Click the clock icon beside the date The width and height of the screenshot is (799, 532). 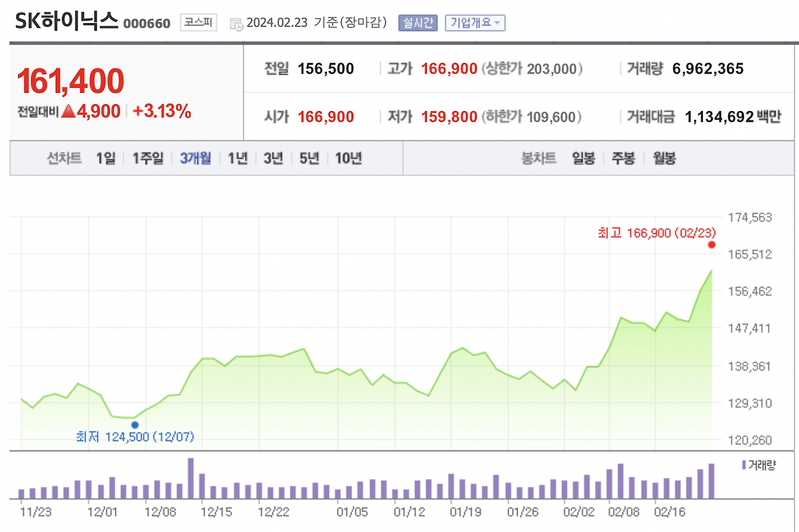tap(237, 24)
